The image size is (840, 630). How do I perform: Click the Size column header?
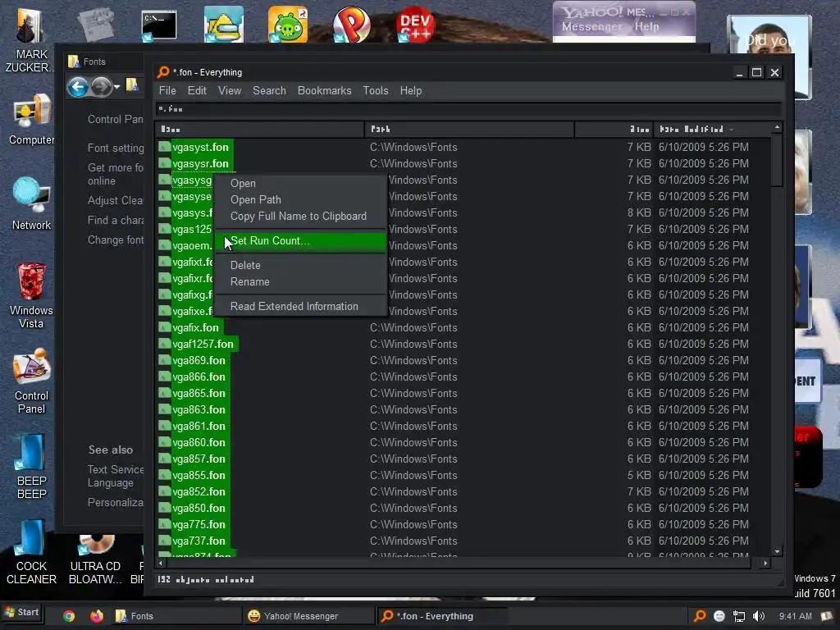coord(614,130)
